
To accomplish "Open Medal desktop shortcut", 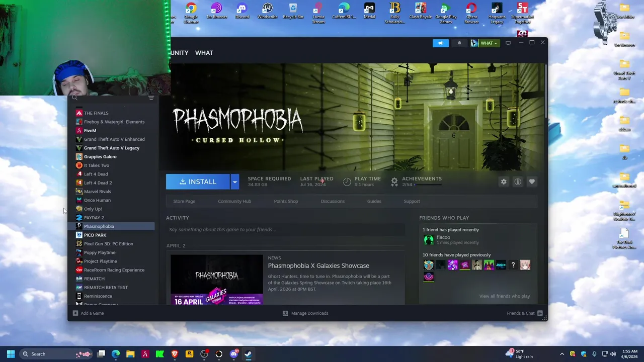I will point(369,11).
